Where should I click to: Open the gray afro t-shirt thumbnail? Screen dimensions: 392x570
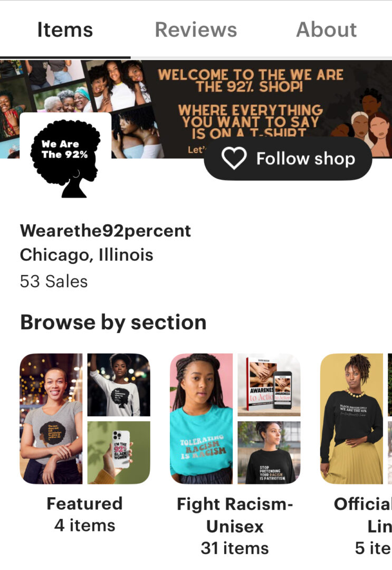point(51,419)
